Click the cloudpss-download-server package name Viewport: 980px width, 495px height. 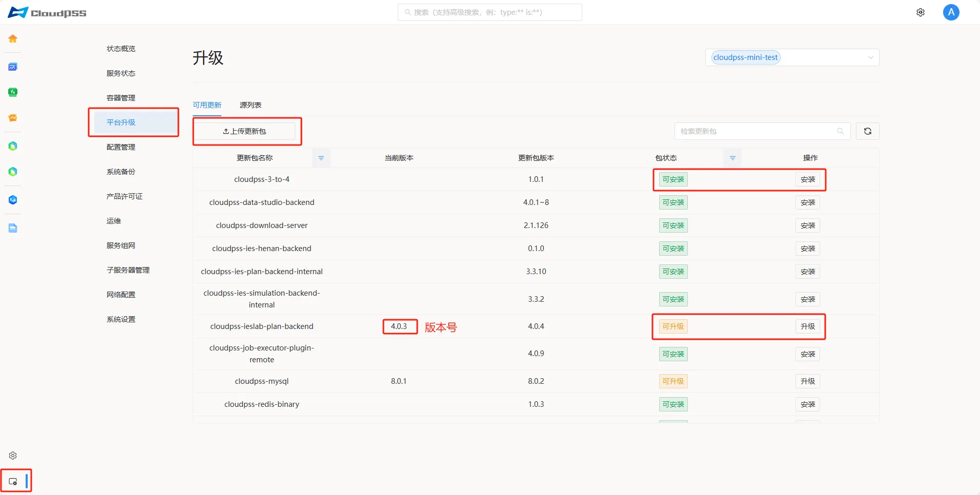point(262,225)
